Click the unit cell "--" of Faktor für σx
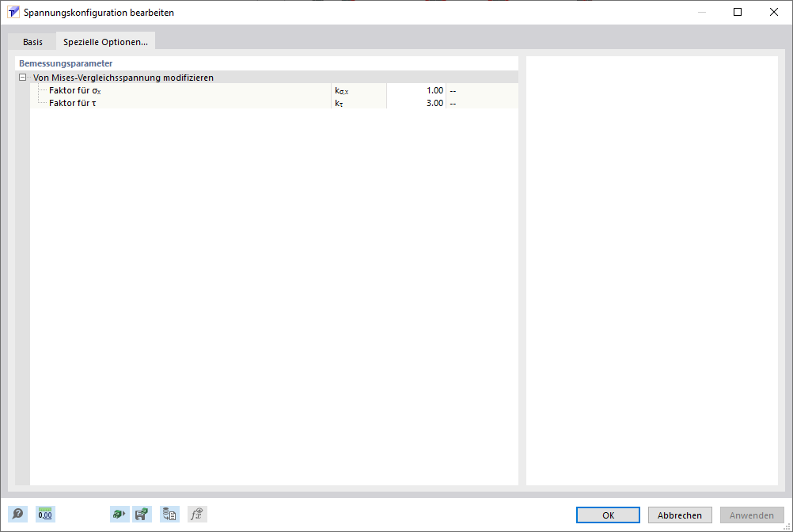 pos(482,90)
